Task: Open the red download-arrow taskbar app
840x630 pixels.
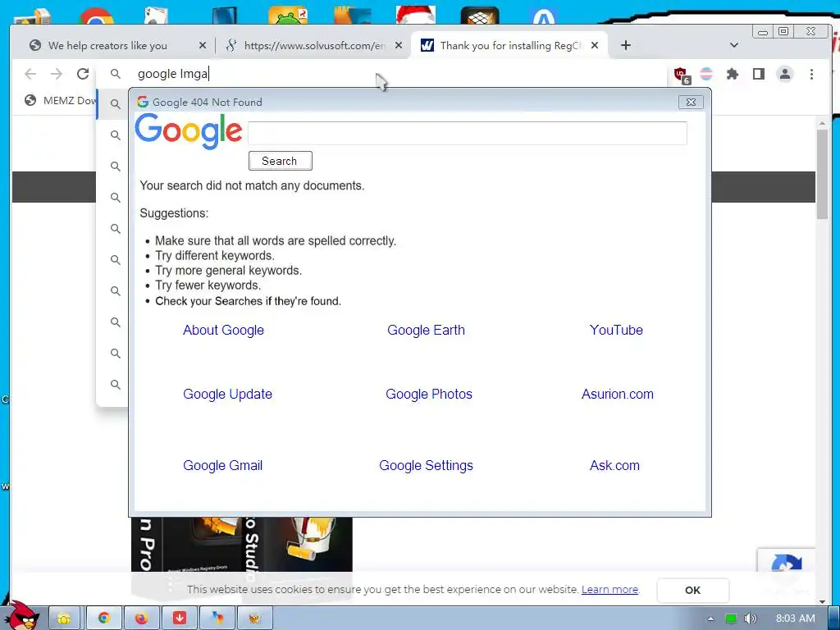Action: tap(180, 619)
